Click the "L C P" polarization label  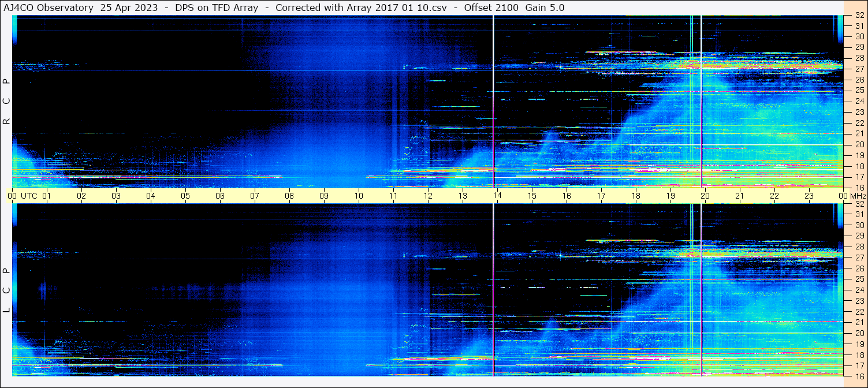click(6, 290)
